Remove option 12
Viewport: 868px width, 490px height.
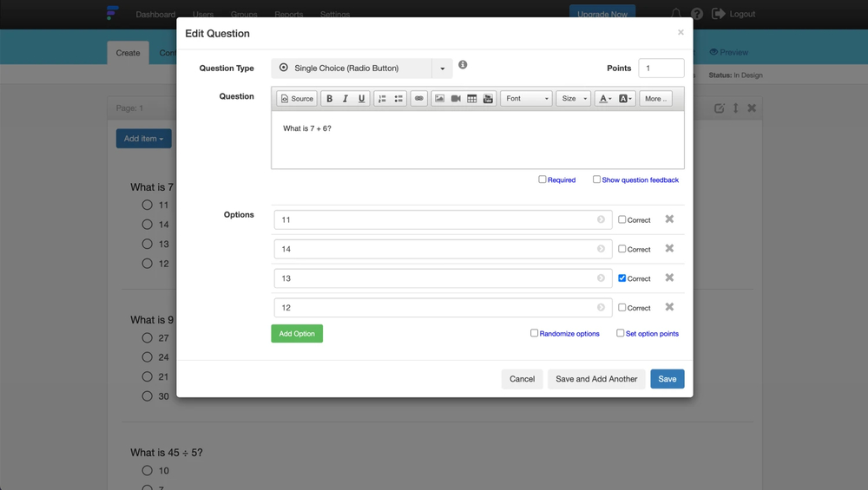point(669,307)
